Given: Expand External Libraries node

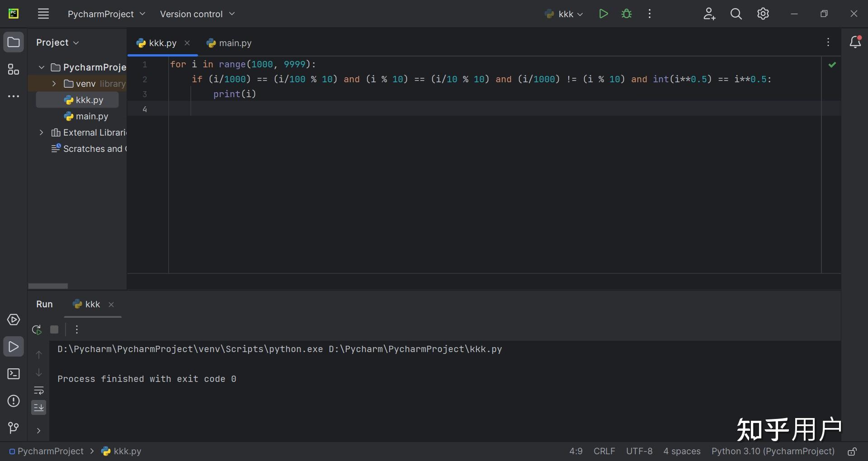Looking at the screenshot, I should (42, 132).
